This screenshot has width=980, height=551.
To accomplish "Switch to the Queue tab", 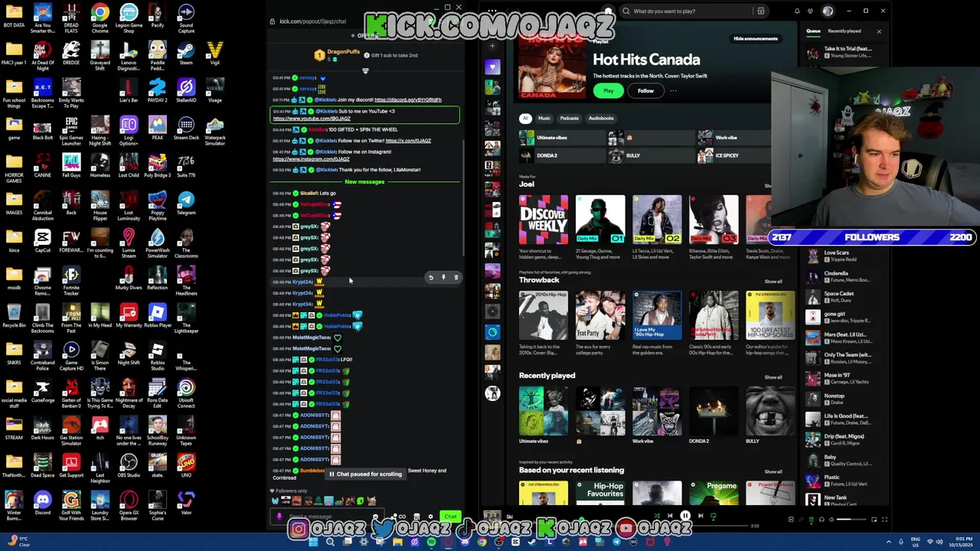I will 813,31.
